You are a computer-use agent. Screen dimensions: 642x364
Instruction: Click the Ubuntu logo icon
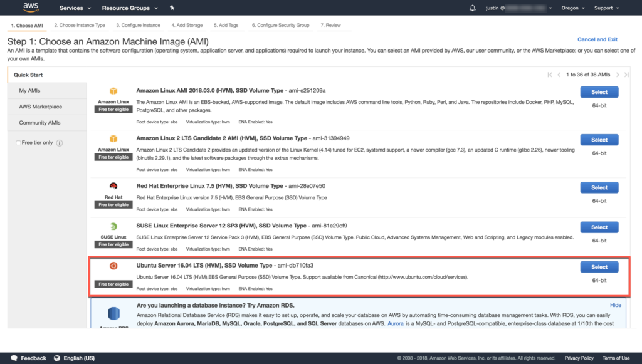113,266
